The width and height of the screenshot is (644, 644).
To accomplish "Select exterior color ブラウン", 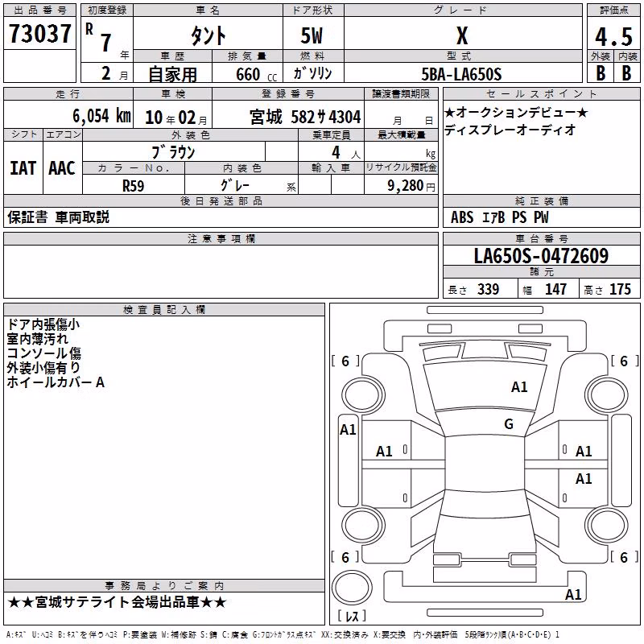I will point(174,152).
